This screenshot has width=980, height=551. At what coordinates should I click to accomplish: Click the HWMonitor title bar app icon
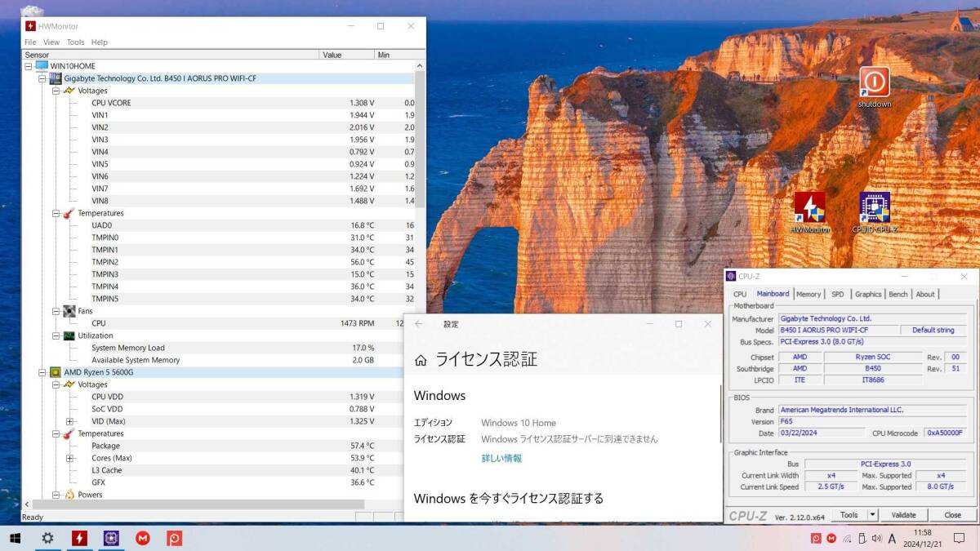point(30,26)
